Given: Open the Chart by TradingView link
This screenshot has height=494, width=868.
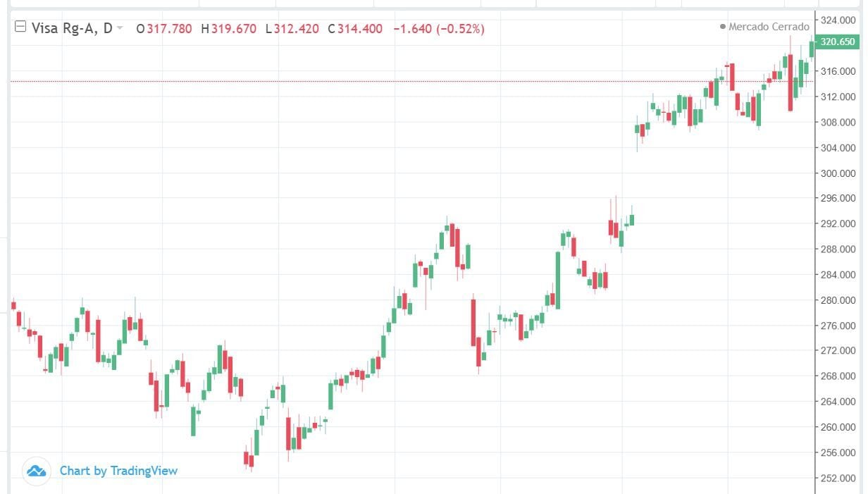Looking at the screenshot, I should coord(118,471).
